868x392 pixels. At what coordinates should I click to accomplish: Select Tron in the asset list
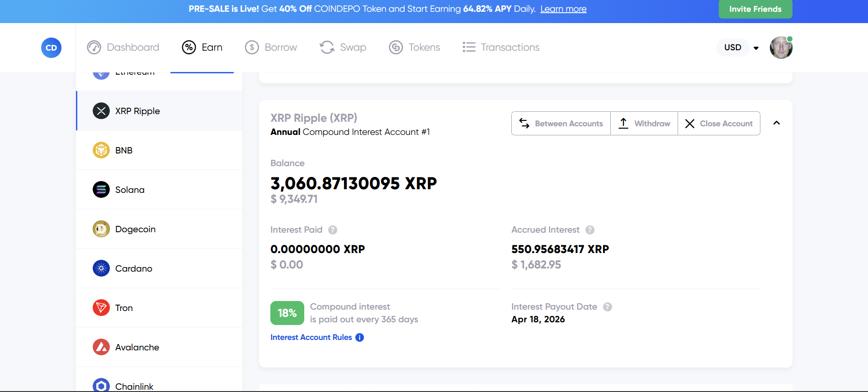(160, 308)
